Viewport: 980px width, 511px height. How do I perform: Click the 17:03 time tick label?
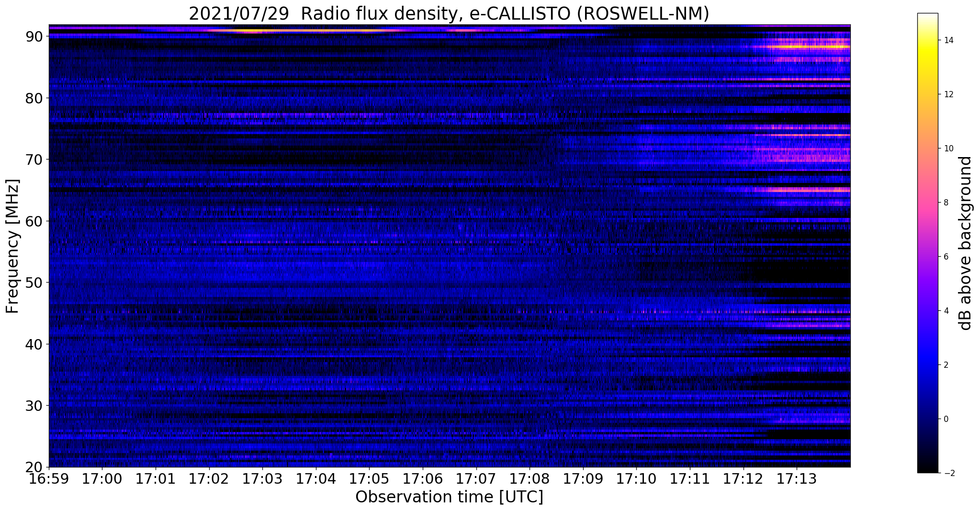tap(262, 478)
